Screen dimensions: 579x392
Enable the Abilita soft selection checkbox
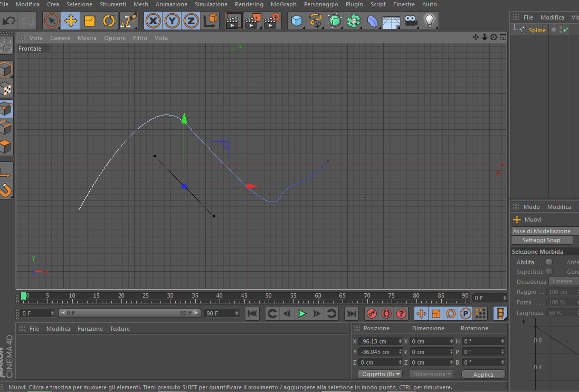point(549,262)
